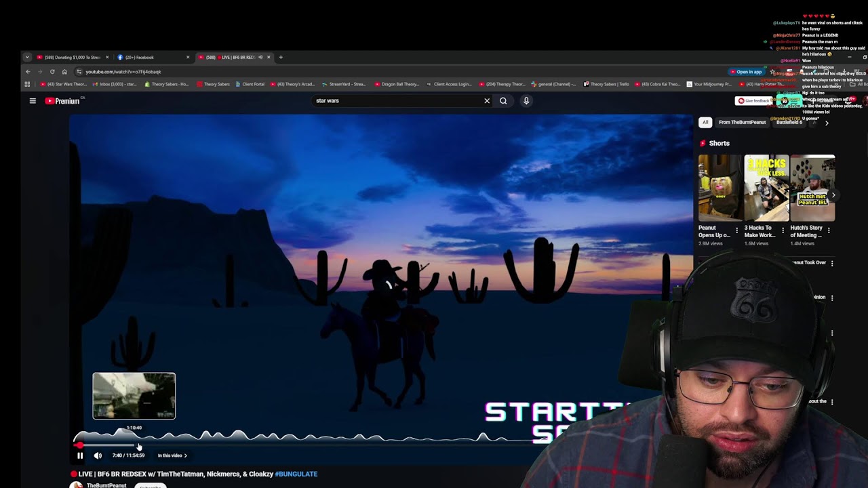
Task: Mute the LIVE BF6 tab audio icon
Action: coord(260,58)
